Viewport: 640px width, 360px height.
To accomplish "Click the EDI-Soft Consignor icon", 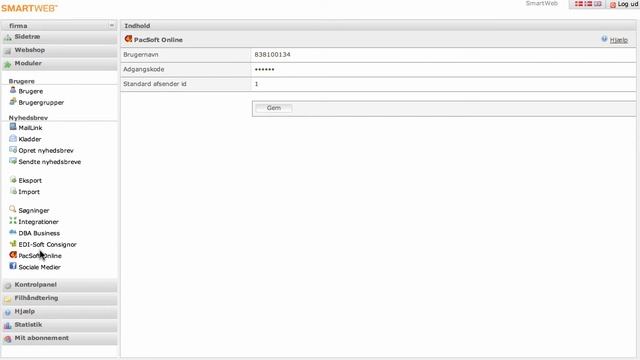I will [13, 244].
